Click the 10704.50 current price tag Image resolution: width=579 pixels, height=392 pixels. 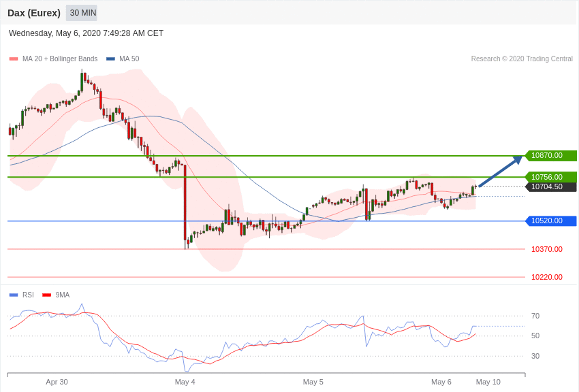551,187
